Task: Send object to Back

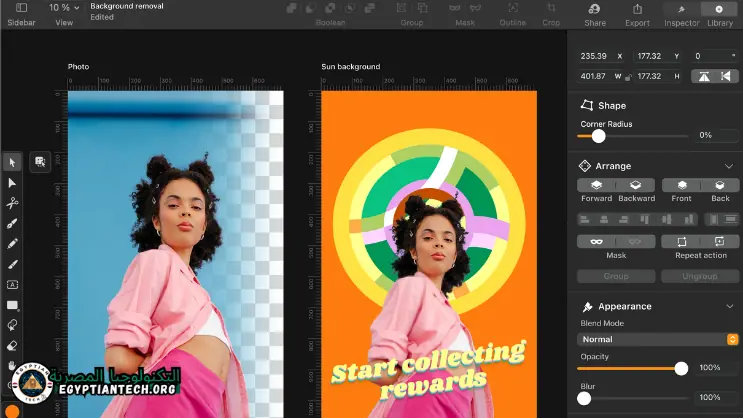Action: pos(720,185)
